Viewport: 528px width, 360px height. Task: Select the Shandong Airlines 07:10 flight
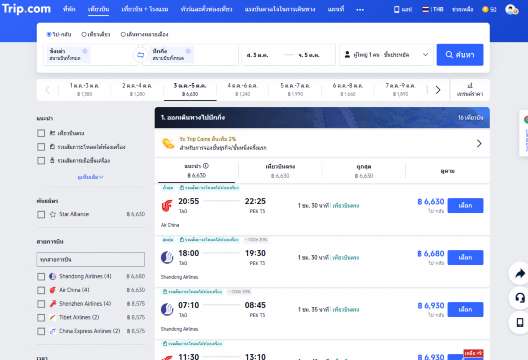[x=465, y=309]
